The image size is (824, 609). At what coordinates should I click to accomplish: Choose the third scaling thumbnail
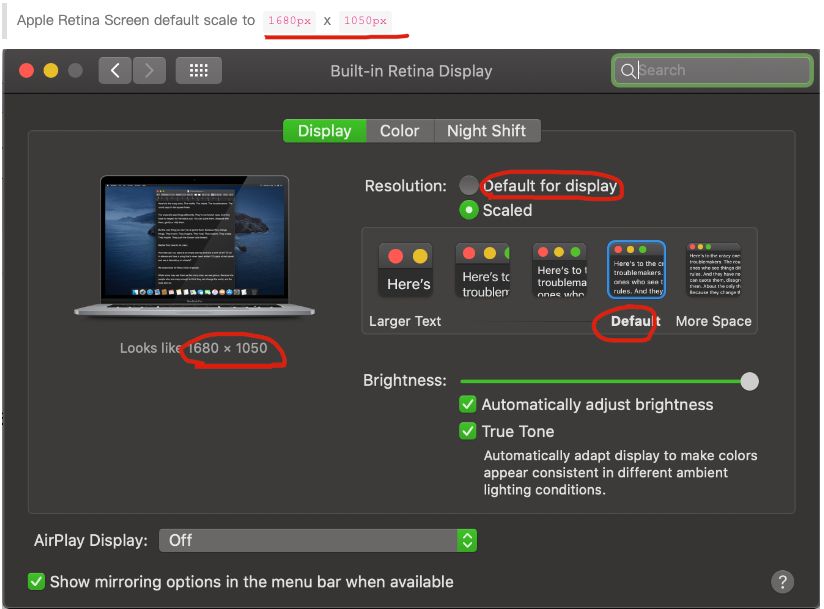coord(560,270)
